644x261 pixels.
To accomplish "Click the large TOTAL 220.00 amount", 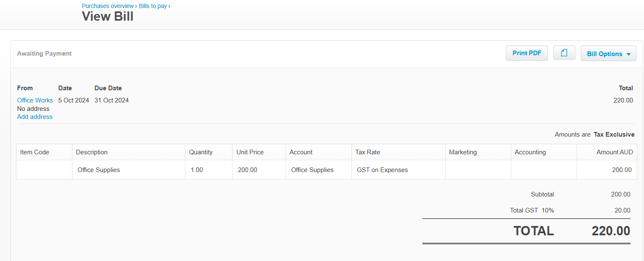I will coord(611,231).
